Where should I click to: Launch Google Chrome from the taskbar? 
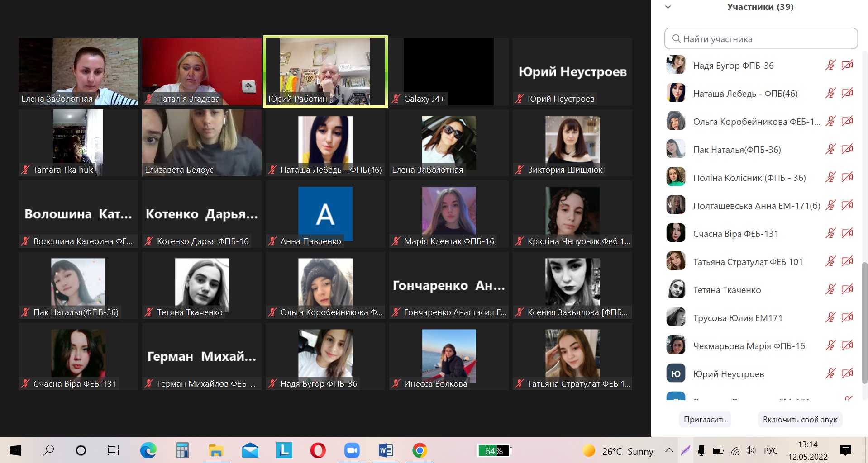coord(420,450)
